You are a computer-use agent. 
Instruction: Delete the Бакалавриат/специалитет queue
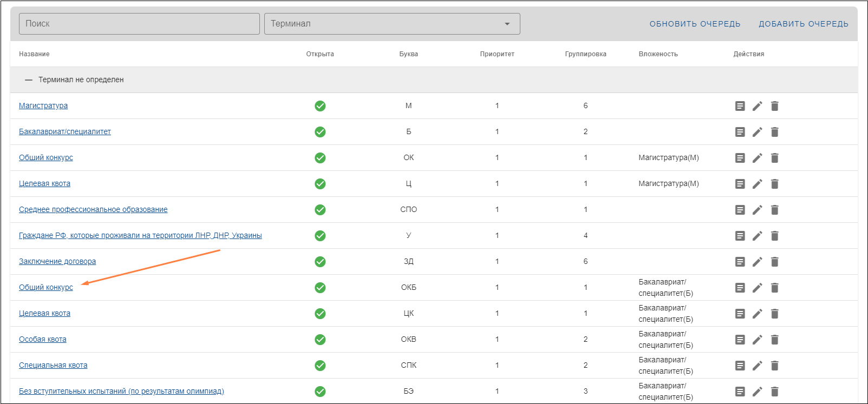coord(774,132)
